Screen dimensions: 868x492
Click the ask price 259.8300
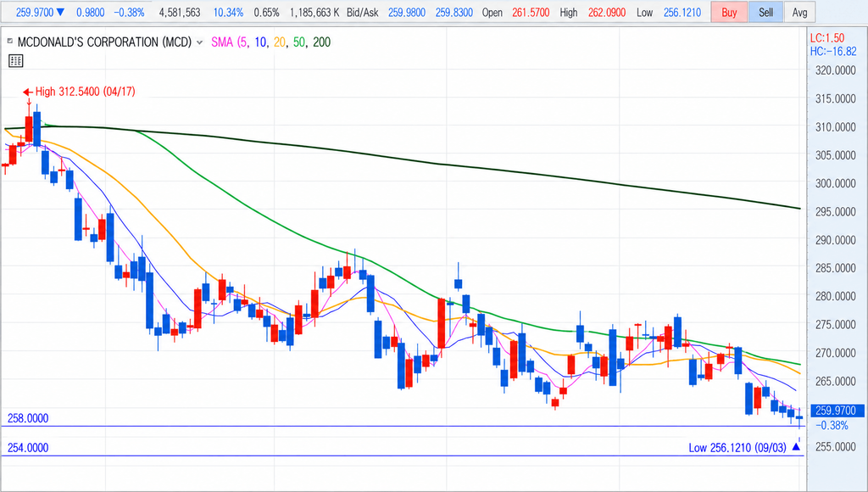click(454, 12)
